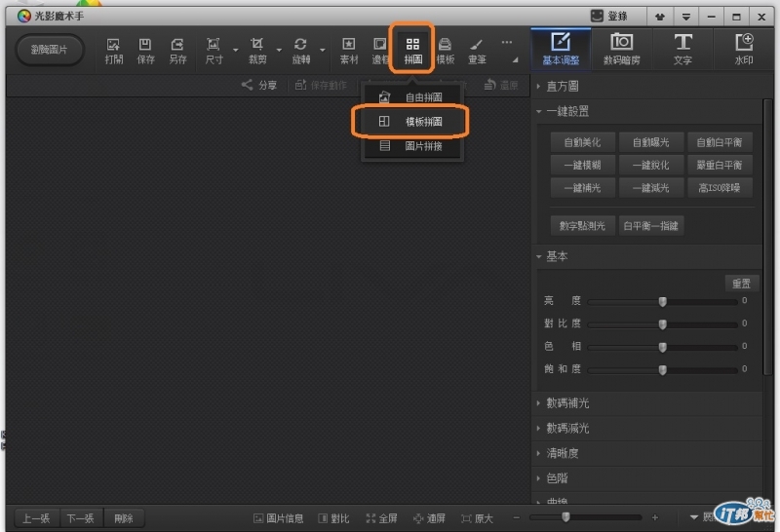The height and width of the screenshot is (532, 780).
Task: Click the right panel vertical scrollbar
Action: point(767,236)
